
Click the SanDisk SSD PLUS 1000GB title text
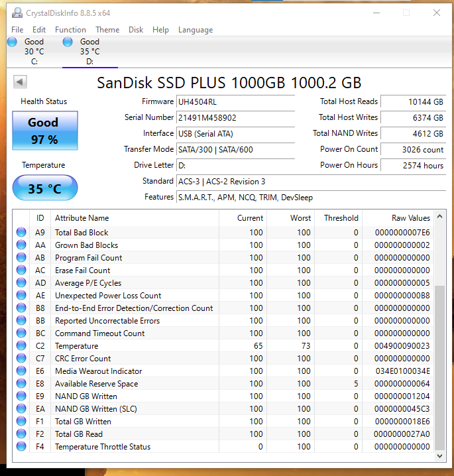pos(229,83)
